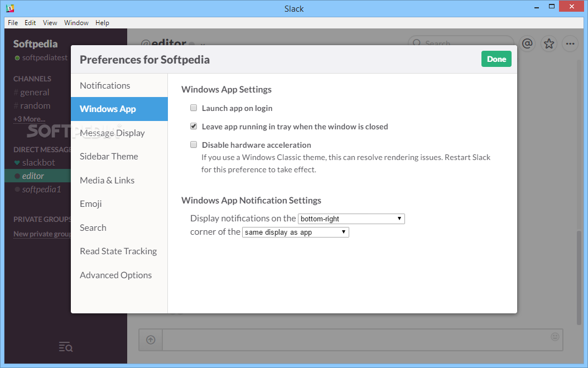Click the search magnifier icon
This screenshot has width=588, height=368.
pos(417,43)
